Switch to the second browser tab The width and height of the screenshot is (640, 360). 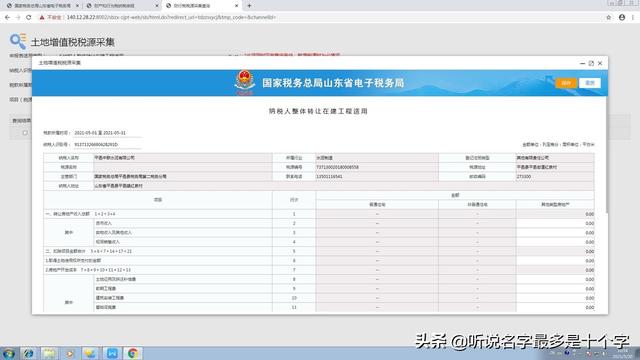[x=122, y=6]
